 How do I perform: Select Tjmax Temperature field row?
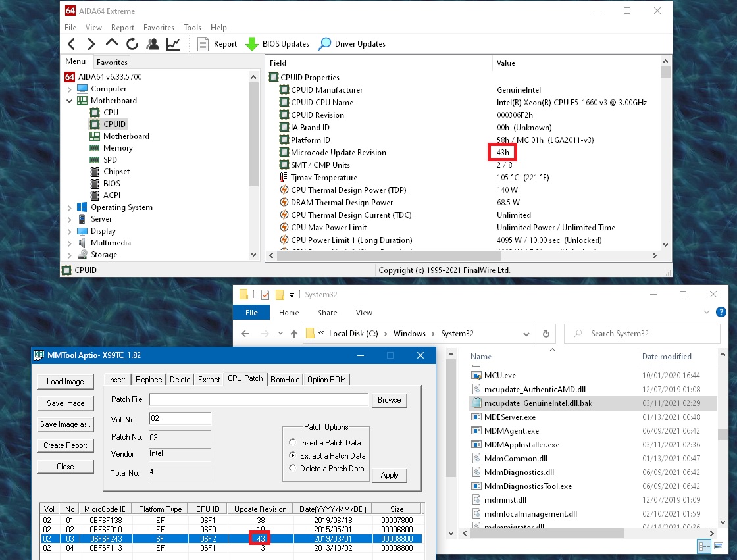click(463, 177)
